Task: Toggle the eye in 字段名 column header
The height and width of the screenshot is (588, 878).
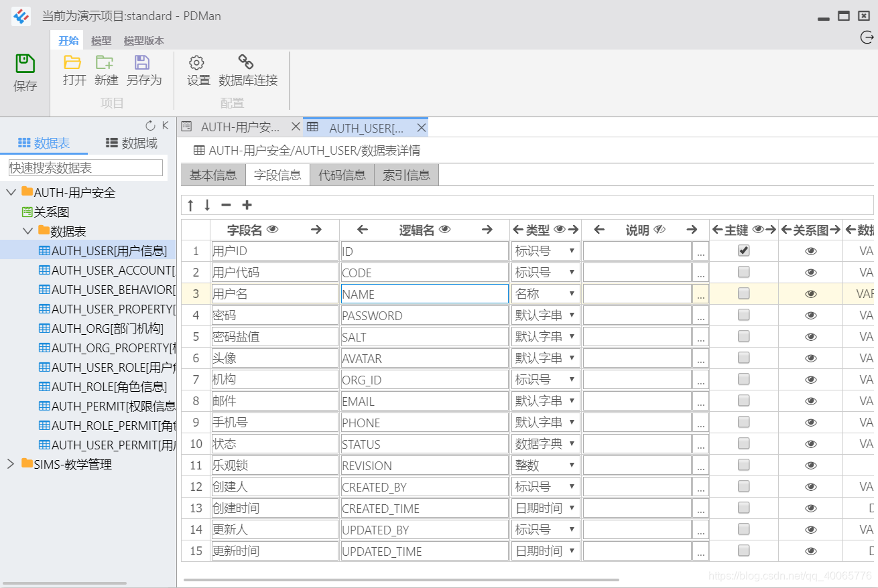Action: (272, 230)
